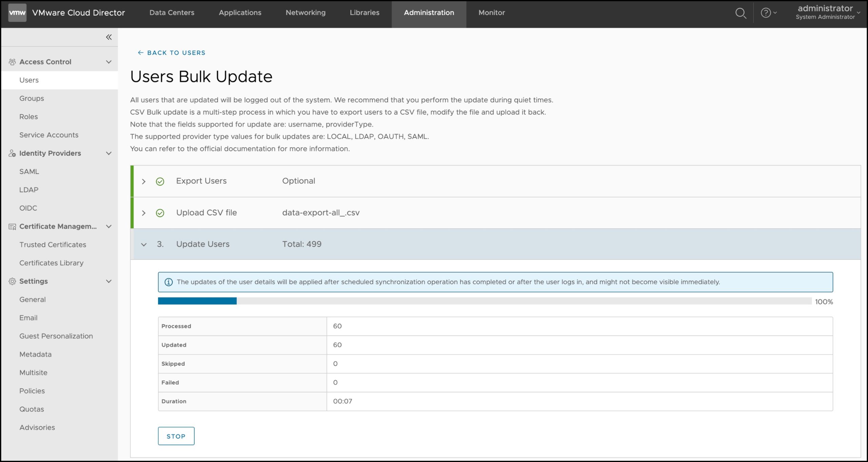This screenshot has width=868, height=462.
Task: Click green checkmark beside Upload CSV file
Action: click(160, 213)
